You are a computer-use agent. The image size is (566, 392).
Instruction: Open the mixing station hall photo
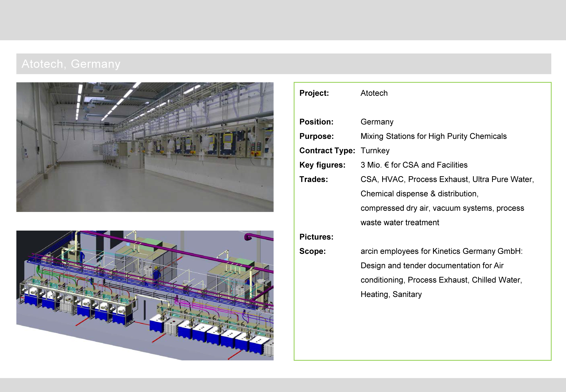pyautogui.click(x=145, y=147)
